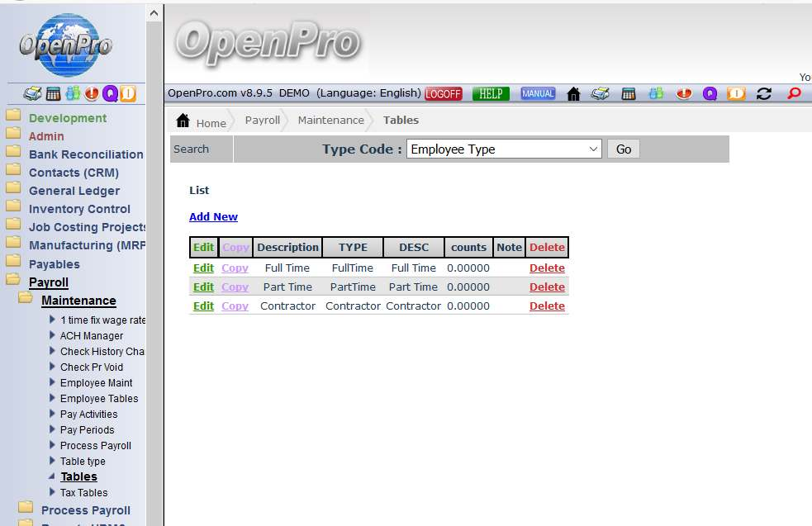Screen dimensions: 812x526
Task: Delete the Contractor row
Action: pyautogui.click(x=547, y=306)
